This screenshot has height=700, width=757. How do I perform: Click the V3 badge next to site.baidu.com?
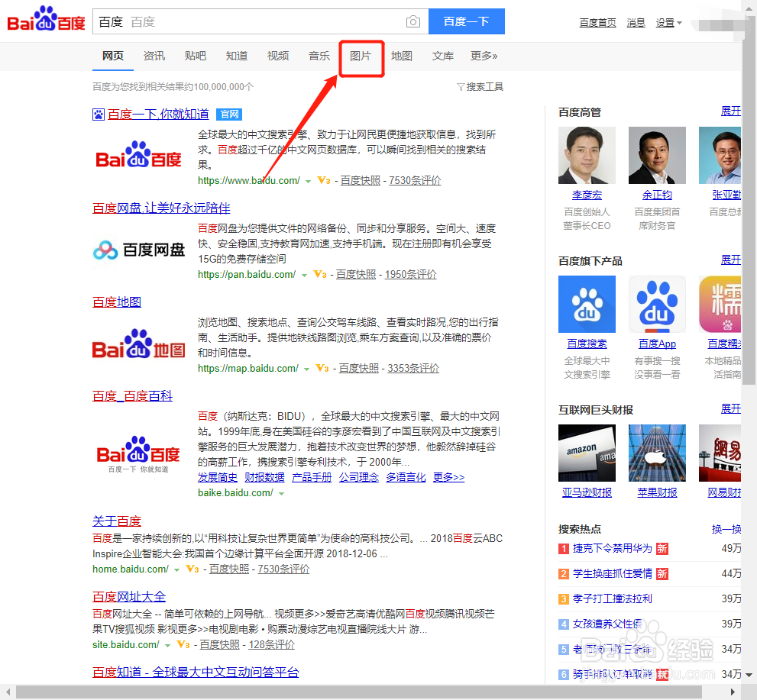click(183, 644)
